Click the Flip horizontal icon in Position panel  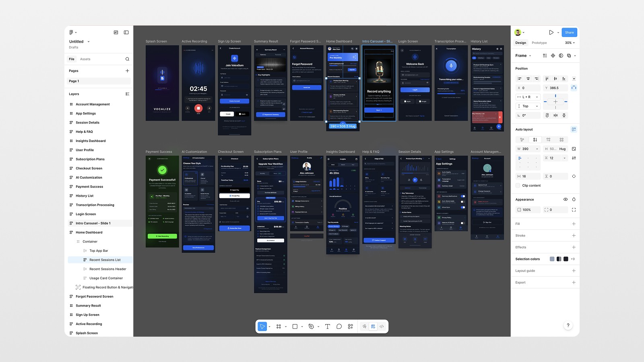[x=556, y=115]
